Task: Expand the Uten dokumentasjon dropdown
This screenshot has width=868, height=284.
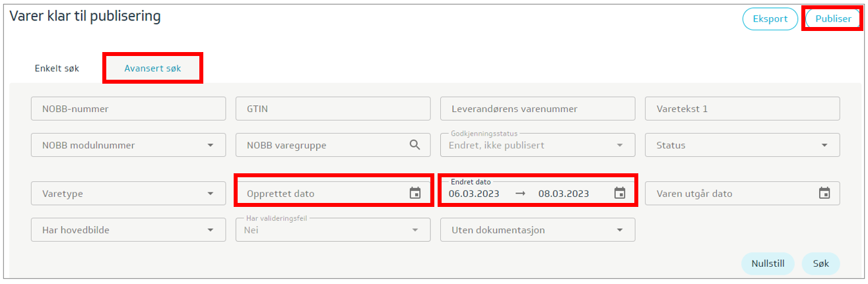Action: tap(619, 230)
